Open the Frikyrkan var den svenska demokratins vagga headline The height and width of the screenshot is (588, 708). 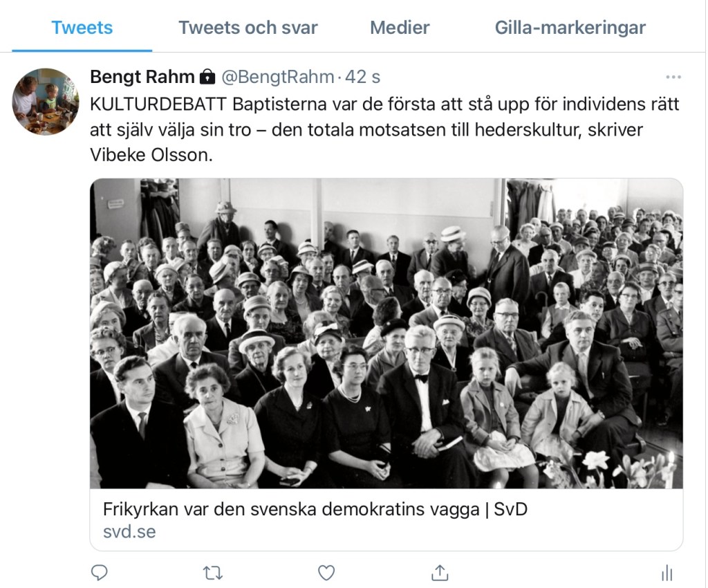(315, 509)
